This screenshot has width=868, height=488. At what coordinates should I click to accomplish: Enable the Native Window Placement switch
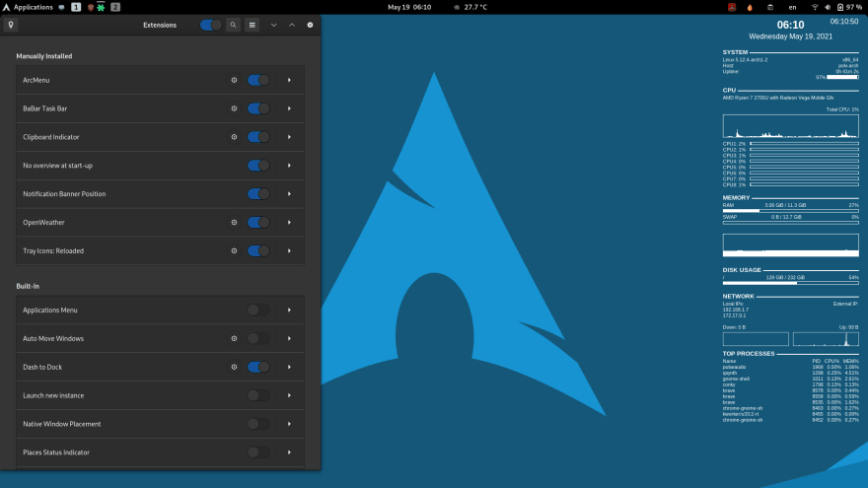pos(258,424)
